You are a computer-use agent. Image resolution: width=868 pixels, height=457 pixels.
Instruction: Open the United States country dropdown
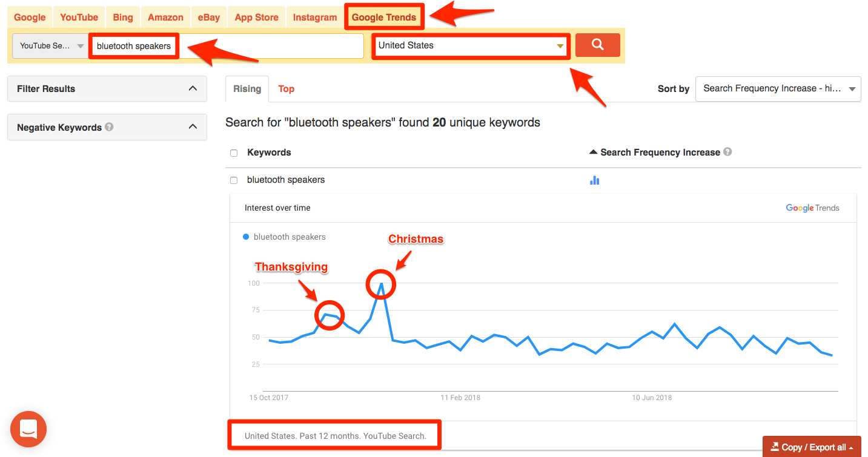(x=471, y=45)
